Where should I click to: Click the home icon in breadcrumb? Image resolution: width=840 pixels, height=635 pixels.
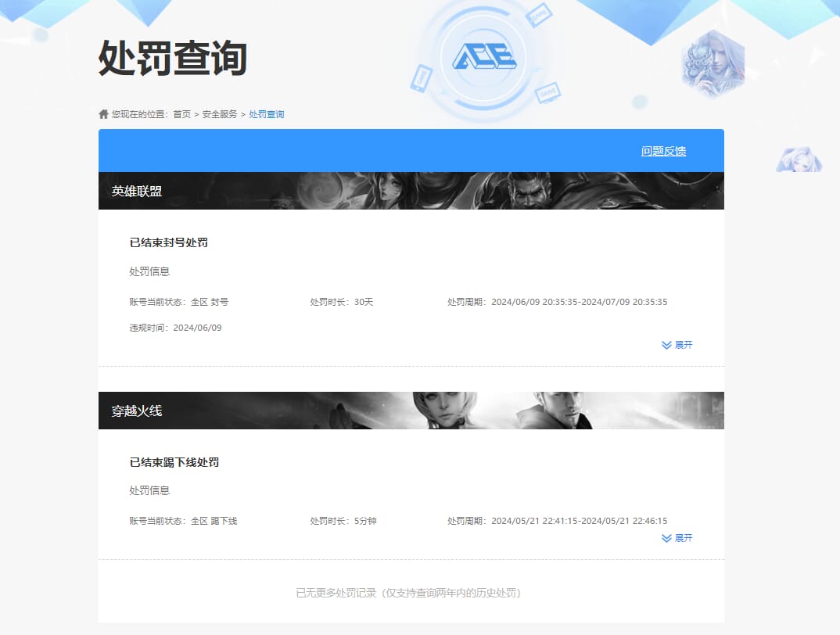point(103,114)
